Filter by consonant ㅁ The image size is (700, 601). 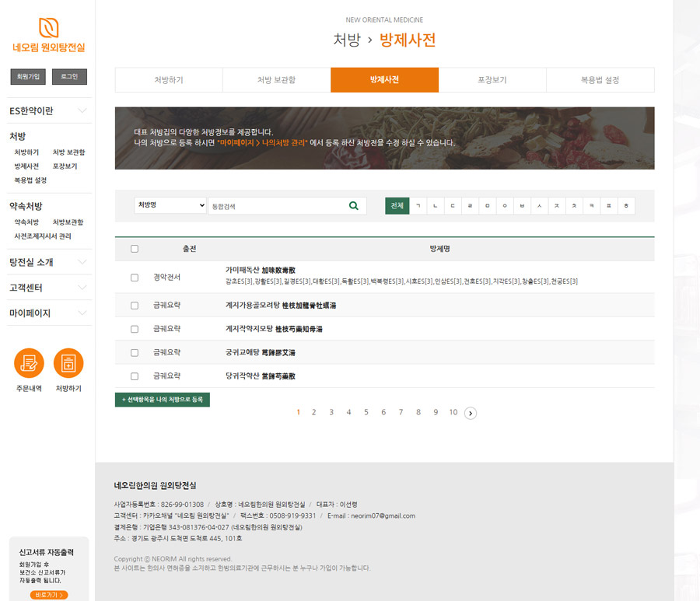pyautogui.click(x=488, y=206)
